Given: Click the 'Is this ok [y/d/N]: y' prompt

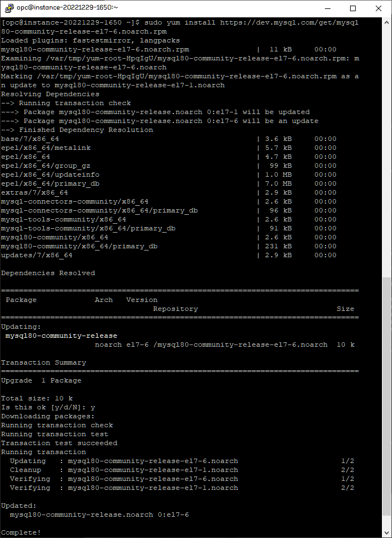Looking at the screenshot, I should (48, 407).
